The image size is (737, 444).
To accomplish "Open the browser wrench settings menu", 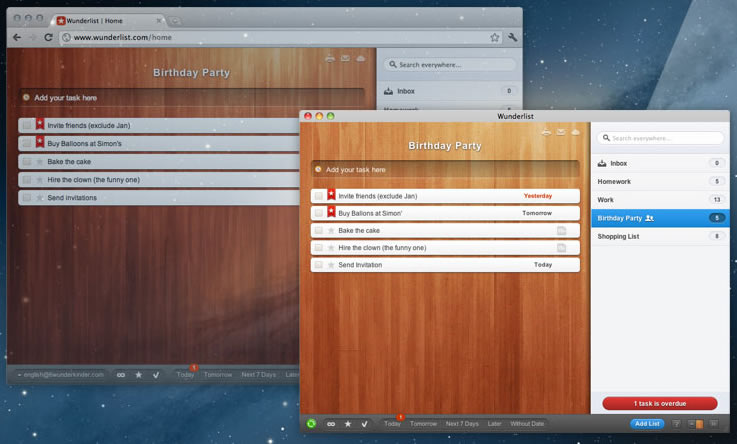I will tap(512, 37).
